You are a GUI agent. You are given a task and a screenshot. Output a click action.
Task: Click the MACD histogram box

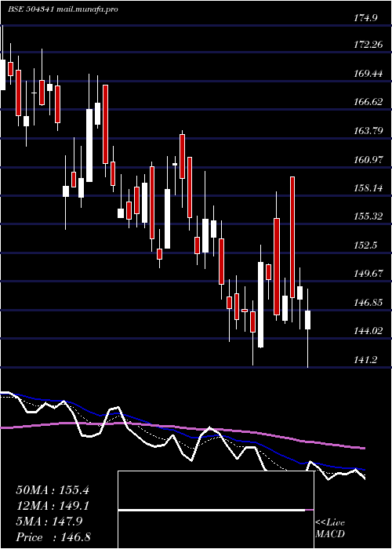point(216,510)
